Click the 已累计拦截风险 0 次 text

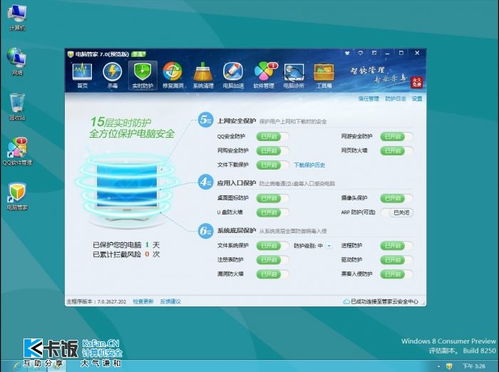click(x=126, y=254)
